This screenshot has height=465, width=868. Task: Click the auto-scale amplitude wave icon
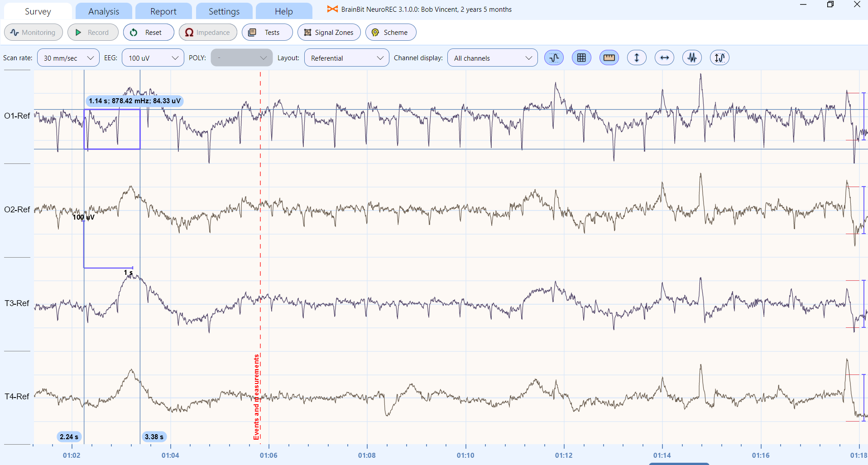719,58
